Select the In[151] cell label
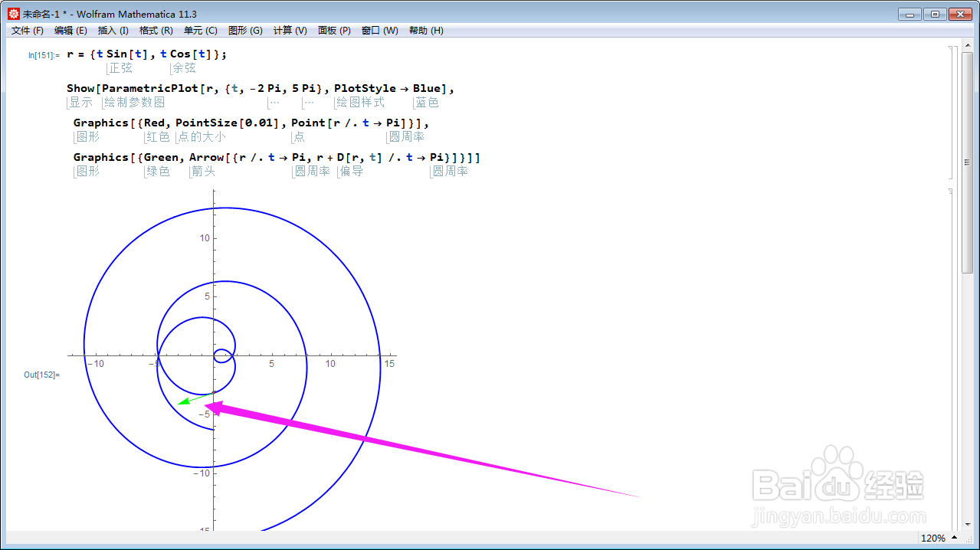 (x=44, y=55)
